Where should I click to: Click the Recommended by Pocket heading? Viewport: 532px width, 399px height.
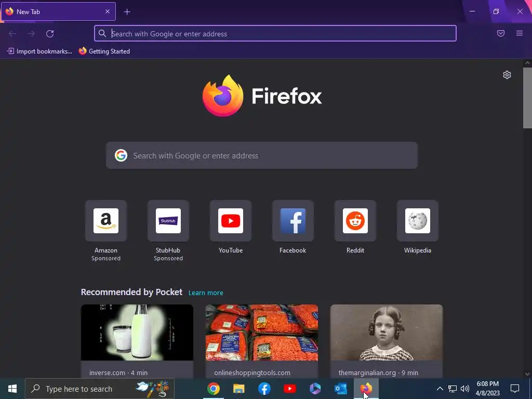[x=131, y=292]
